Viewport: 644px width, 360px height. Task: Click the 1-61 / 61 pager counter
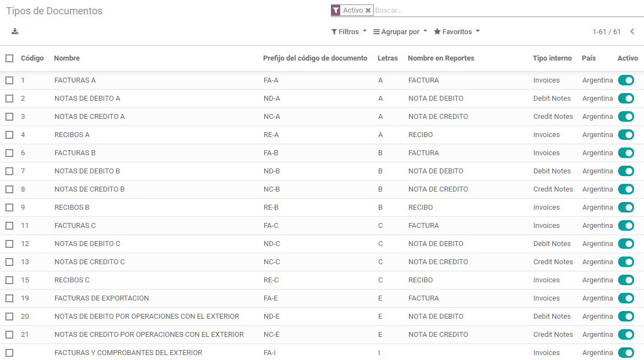pos(606,32)
